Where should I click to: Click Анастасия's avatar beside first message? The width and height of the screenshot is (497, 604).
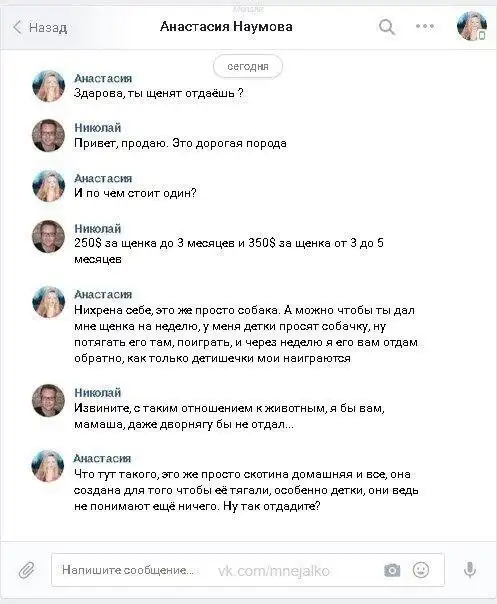point(48,86)
